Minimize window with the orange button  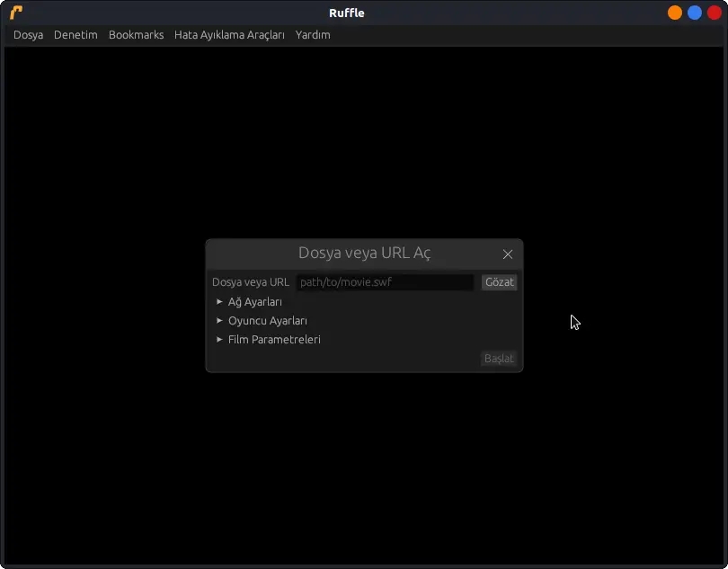pos(675,13)
